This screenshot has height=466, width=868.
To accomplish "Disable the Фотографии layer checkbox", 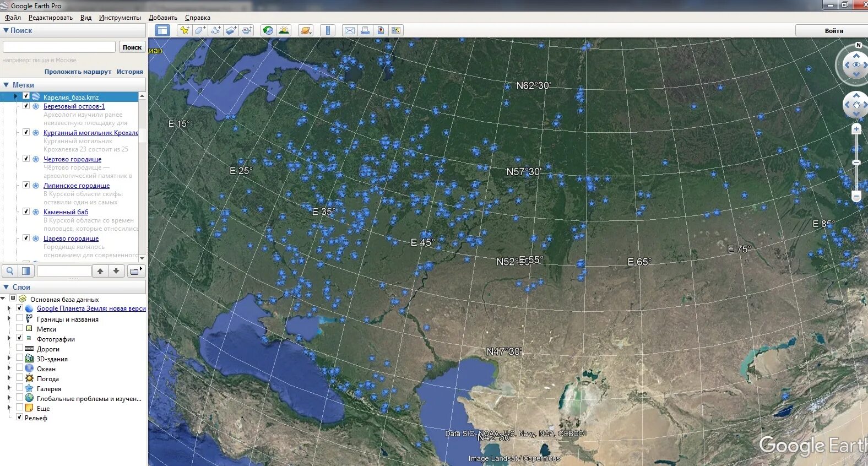I will point(19,338).
